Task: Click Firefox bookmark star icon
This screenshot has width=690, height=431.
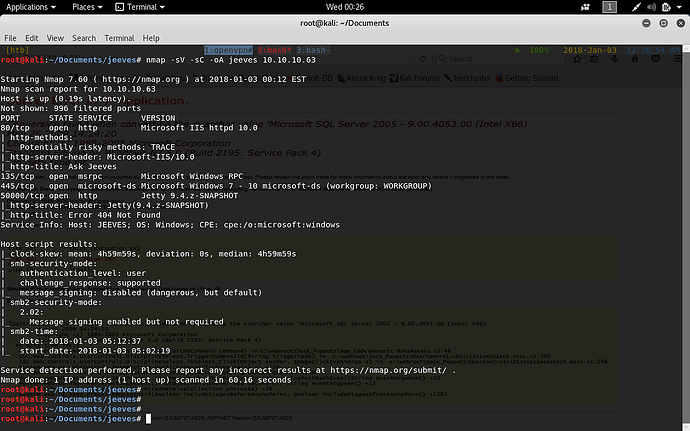Action: [x=577, y=59]
